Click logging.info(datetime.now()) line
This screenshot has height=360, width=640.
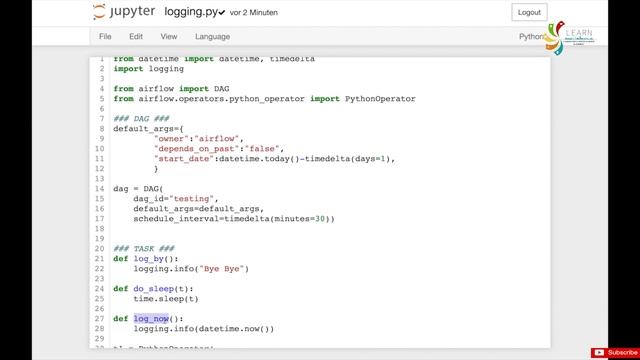(x=204, y=329)
